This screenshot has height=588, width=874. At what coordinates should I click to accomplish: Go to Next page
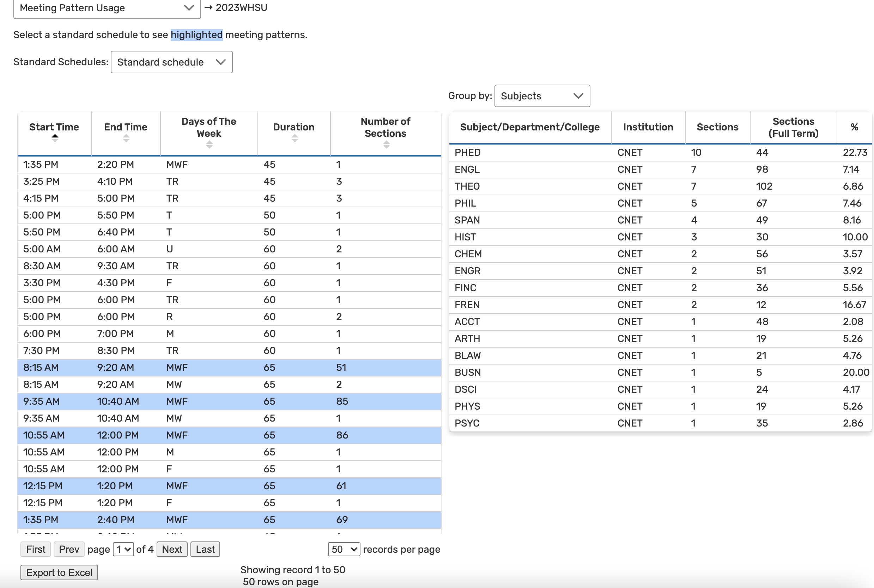point(172,549)
